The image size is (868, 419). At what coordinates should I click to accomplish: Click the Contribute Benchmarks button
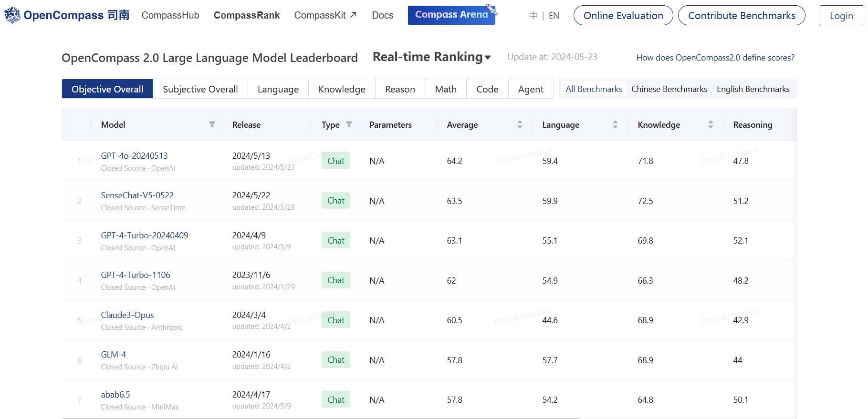742,15
